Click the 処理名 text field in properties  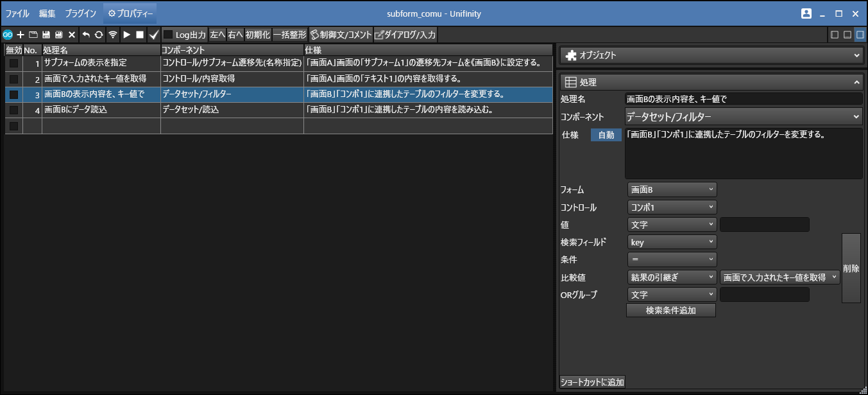[x=743, y=99]
